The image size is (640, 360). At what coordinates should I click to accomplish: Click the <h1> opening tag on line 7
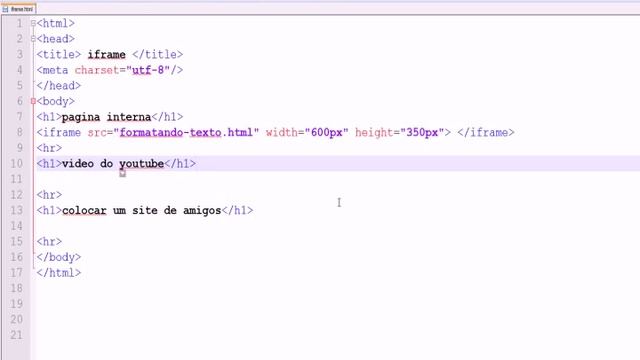pos(49,117)
